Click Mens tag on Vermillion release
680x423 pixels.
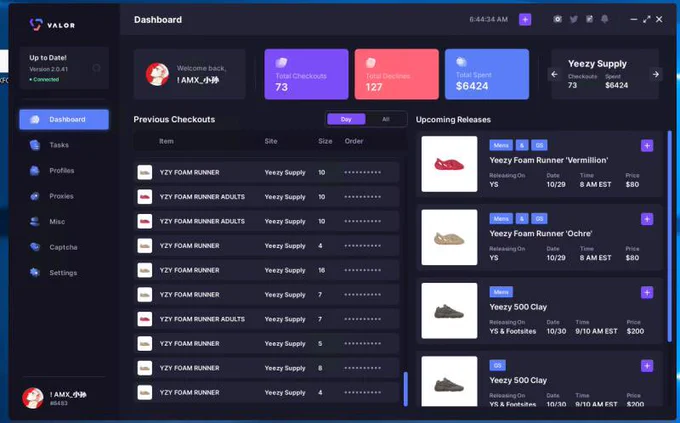[x=501, y=145]
